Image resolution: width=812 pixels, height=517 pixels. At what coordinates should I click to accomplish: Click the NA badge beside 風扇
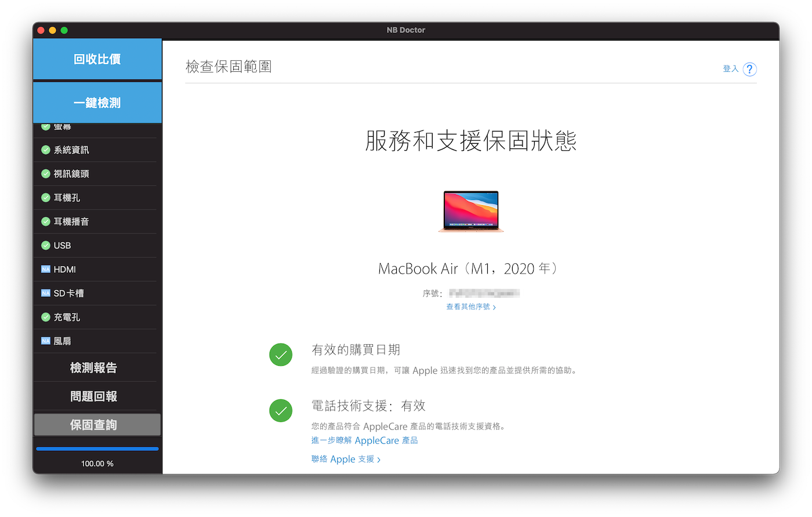[46, 341]
